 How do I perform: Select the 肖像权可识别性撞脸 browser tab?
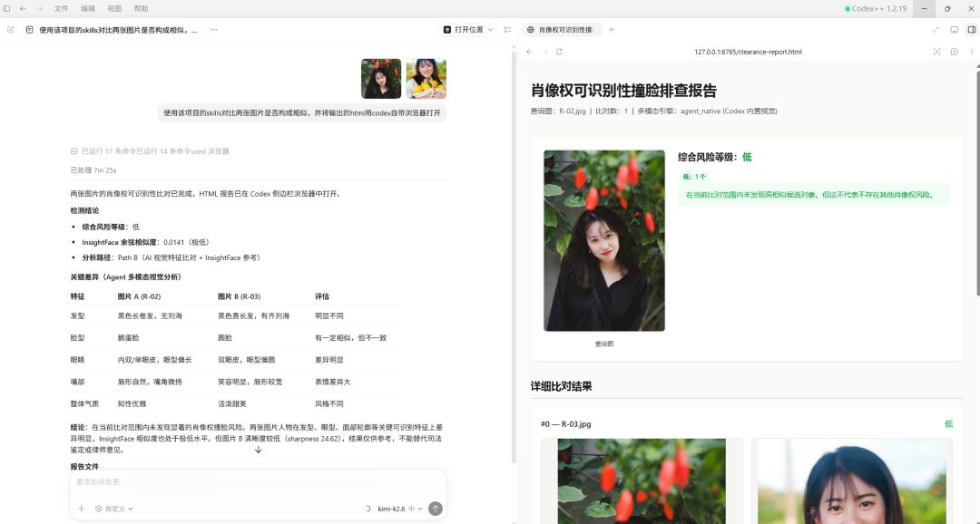(x=562, y=29)
